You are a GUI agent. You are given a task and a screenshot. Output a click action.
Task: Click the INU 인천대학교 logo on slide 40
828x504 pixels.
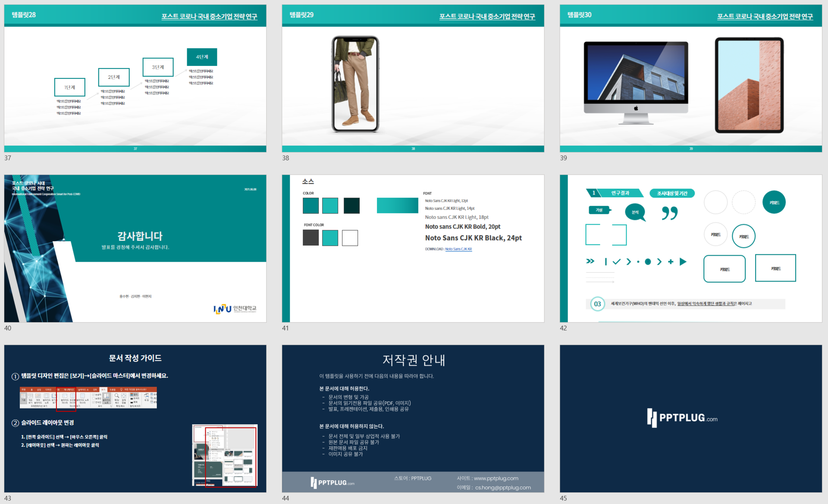pyautogui.click(x=235, y=309)
